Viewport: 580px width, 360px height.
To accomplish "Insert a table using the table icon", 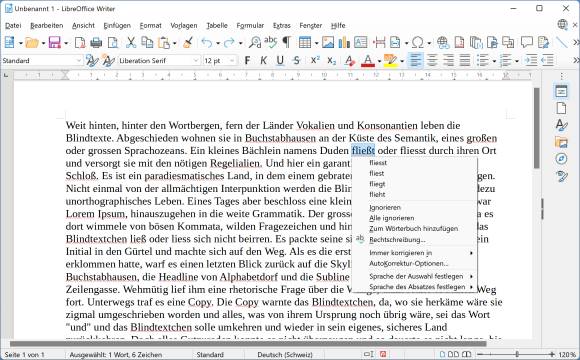I will [305, 43].
